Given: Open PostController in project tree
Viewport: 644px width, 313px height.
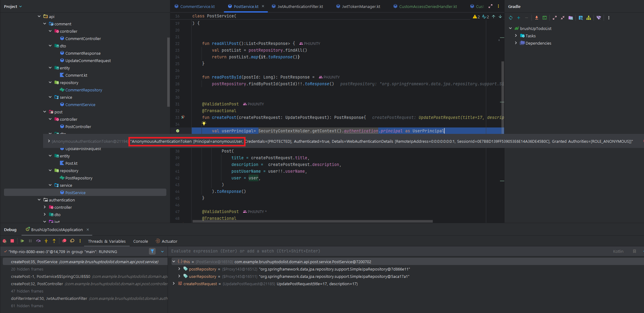Looking at the screenshot, I should [x=78, y=127].
